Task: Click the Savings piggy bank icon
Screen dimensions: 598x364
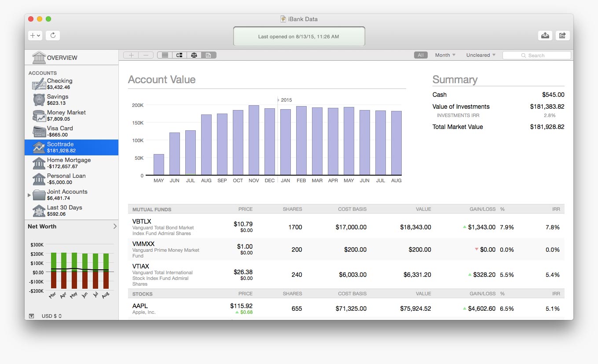Action: 39,100
